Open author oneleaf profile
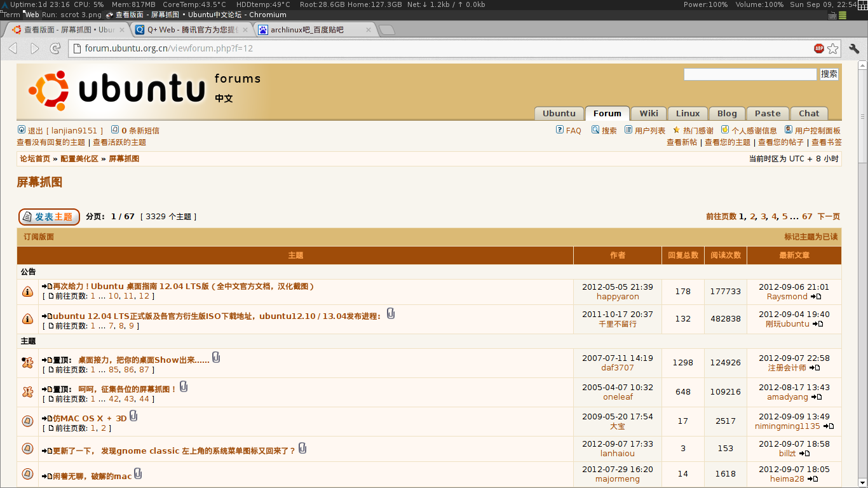 tap(618, 397)
